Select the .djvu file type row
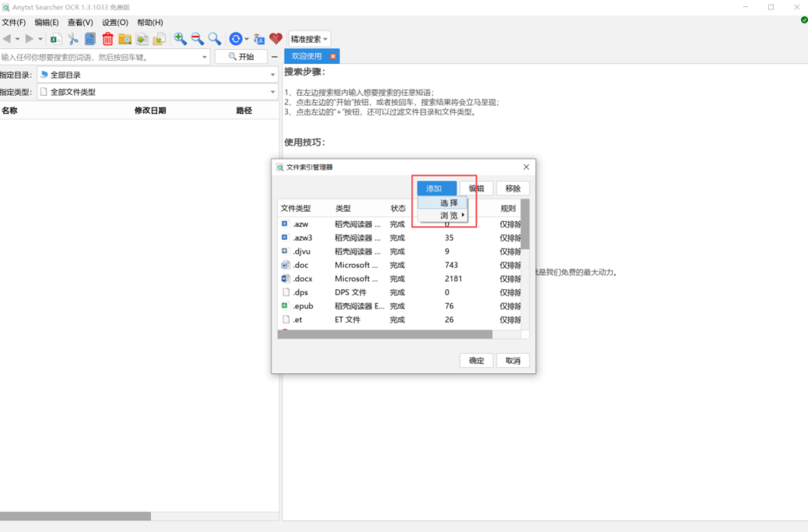The height and width of the screenshot is (532, 808). pyautogui.click(x=400, y=251)
